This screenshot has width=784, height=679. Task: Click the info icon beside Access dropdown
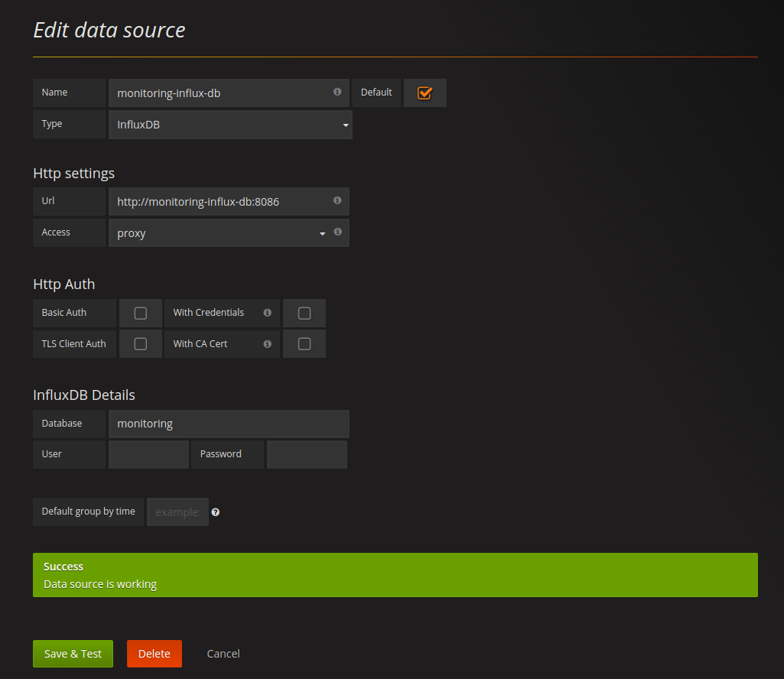click(x=338, y=232)
